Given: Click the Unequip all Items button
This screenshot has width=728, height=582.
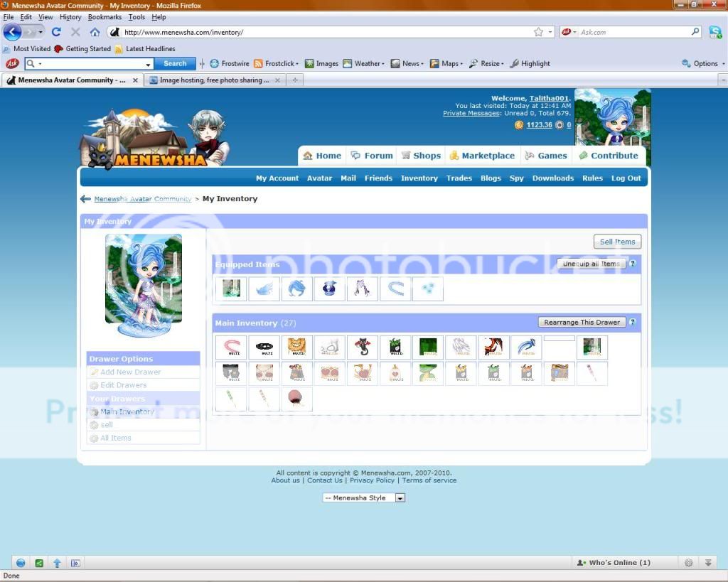Looking at the screenshot, I should (590, 264).
